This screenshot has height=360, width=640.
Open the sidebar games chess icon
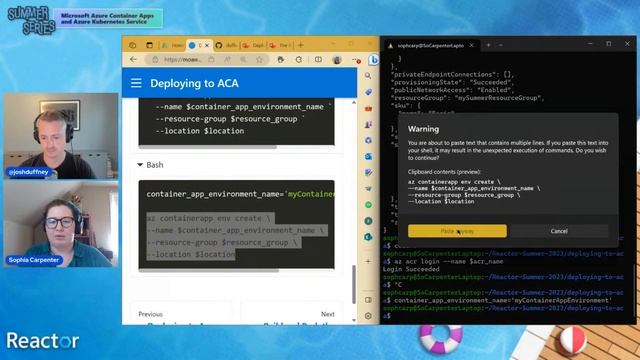(368, 124)
